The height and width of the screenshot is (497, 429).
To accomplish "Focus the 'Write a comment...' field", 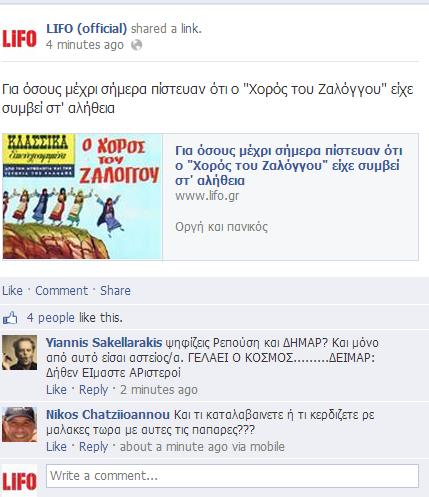I will coord(232,476).
